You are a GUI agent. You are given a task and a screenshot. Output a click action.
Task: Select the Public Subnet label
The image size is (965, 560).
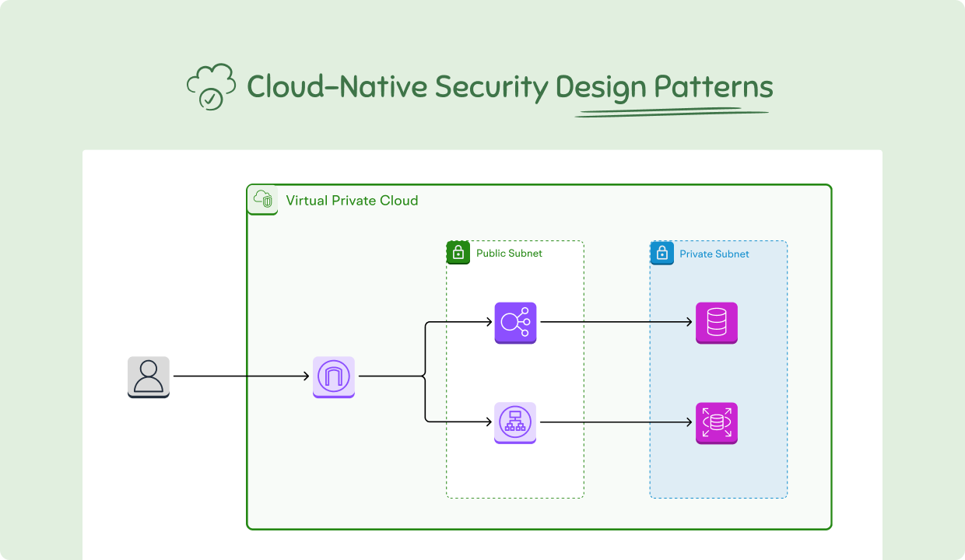pos(508,253)
